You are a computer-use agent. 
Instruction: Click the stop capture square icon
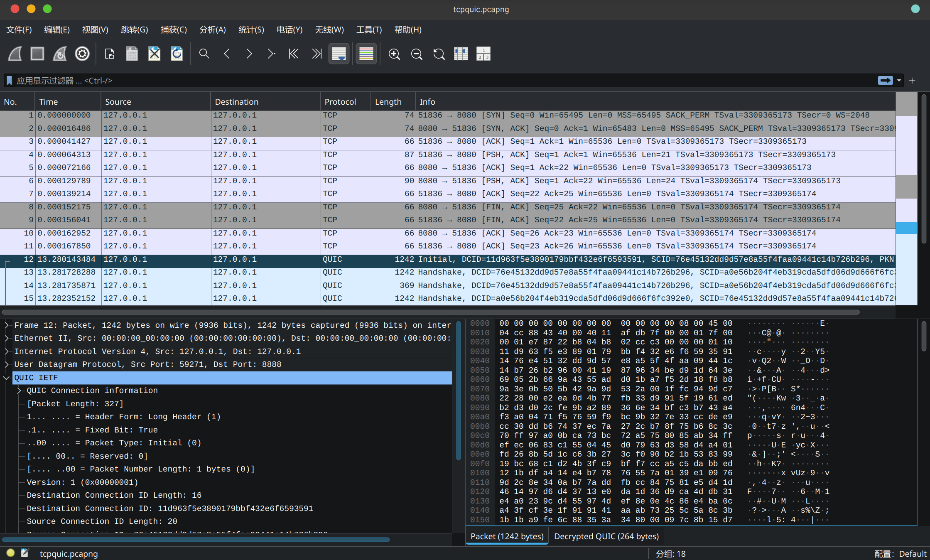37,54
